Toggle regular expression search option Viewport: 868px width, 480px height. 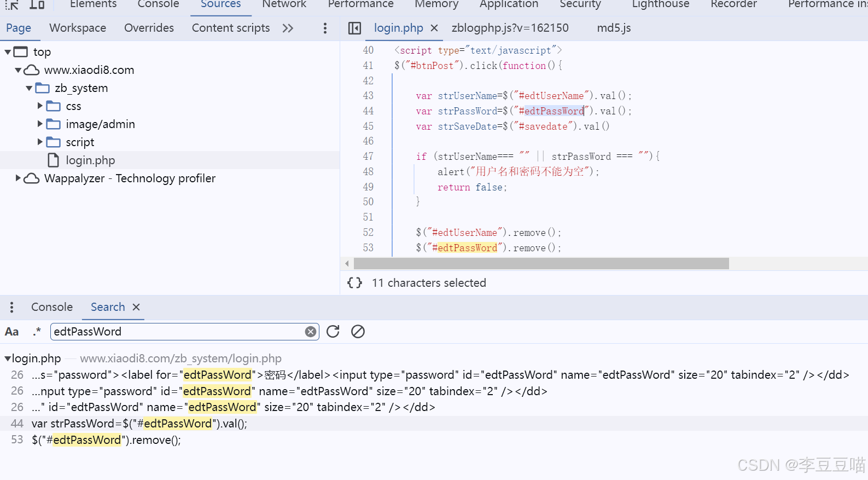(x=37, y=332)
